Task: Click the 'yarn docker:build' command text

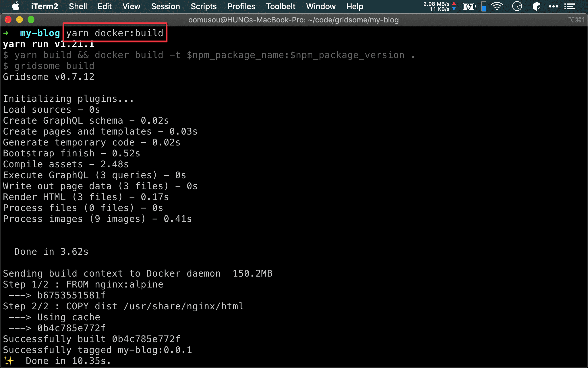Action: pos(115,33)
